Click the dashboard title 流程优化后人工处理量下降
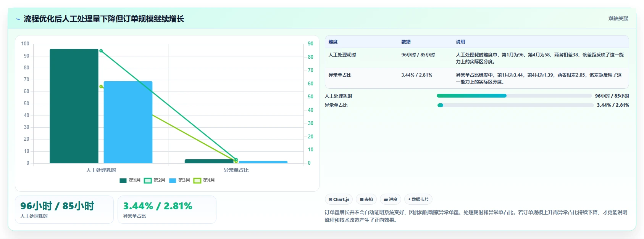644x239 pixels. click(104, 19)
